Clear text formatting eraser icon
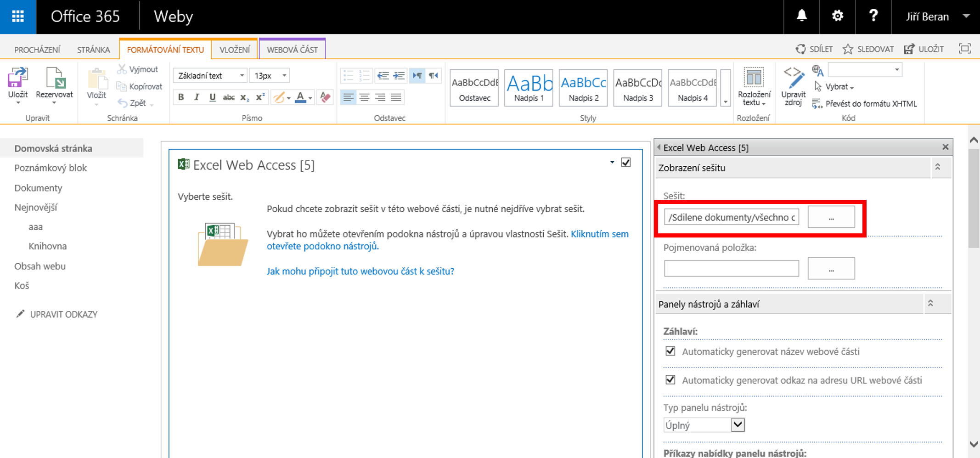Viewport: 980px width, 458px height. (x=325, y=97)
